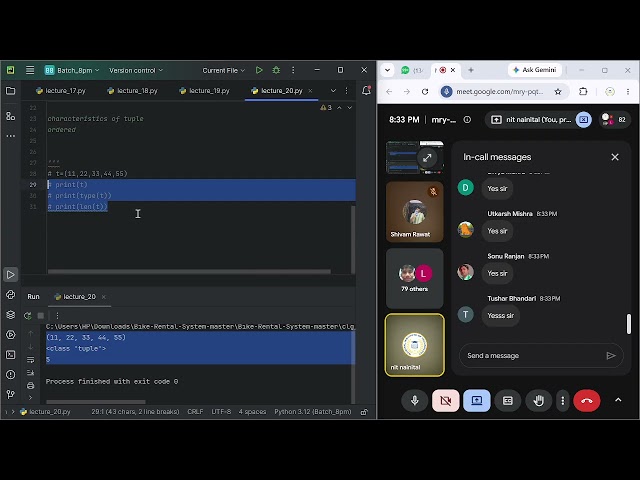
Task: Open Run panel more options ellipsis
Action: coord(57,316)
